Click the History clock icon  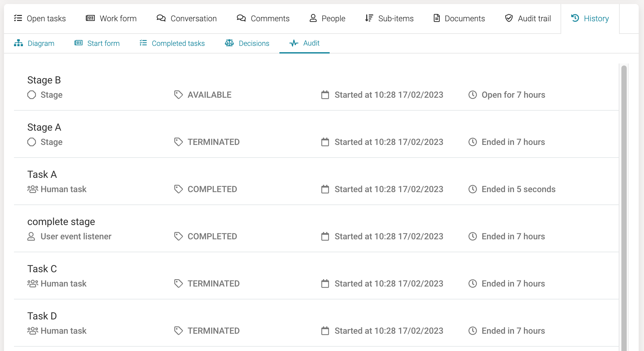[575, 18]
